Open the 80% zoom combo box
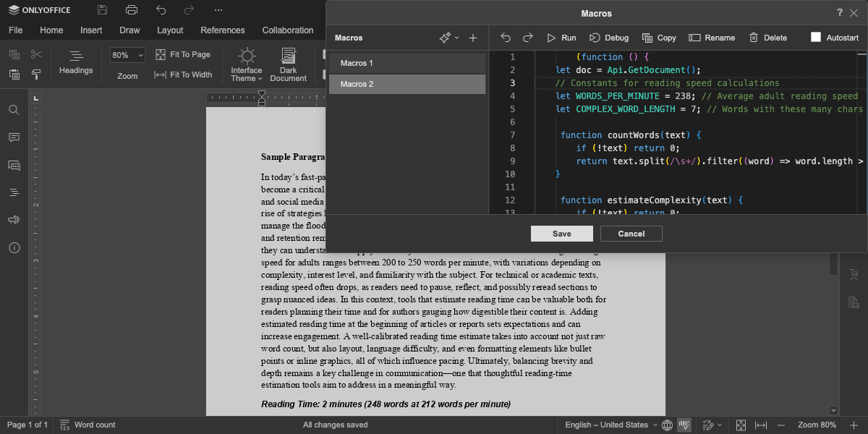 [x=127, y=55]
